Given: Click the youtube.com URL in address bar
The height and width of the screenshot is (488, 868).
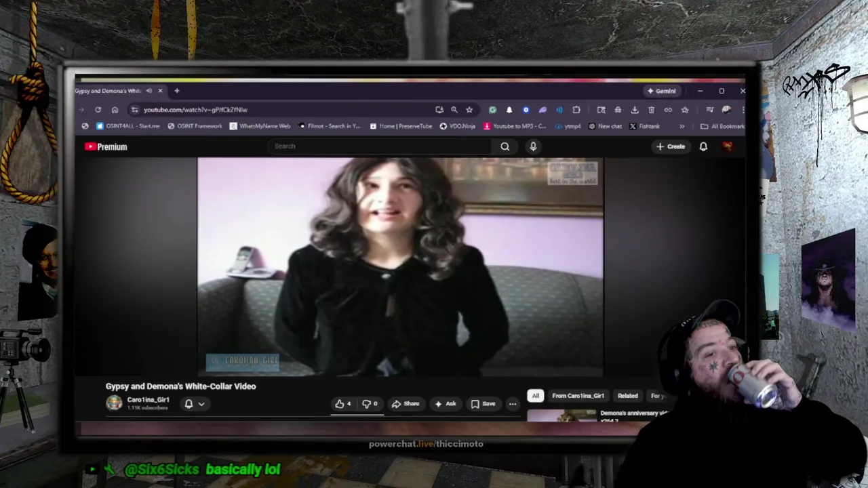Looking at the screenshot, I should tap(195, 110).
